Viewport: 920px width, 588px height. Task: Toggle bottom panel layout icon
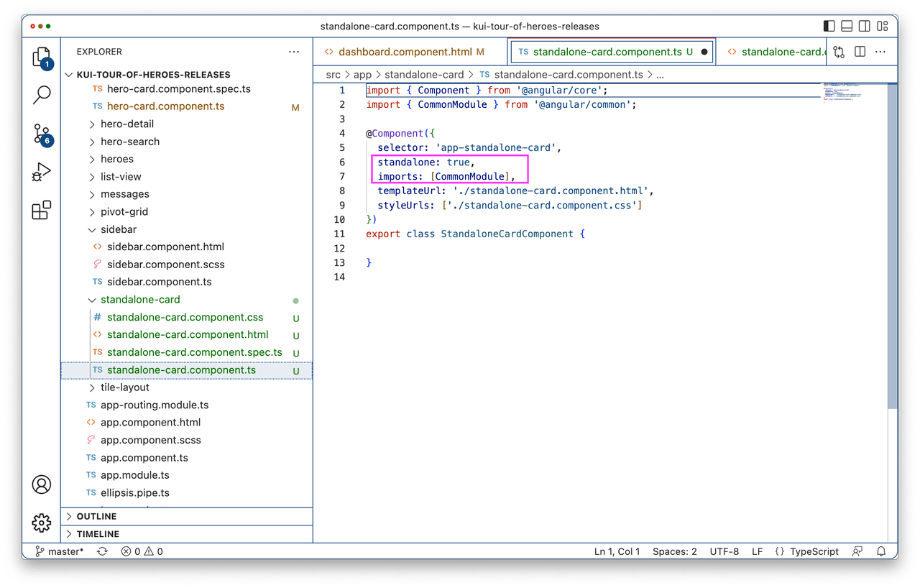click(x=847, y=27)
